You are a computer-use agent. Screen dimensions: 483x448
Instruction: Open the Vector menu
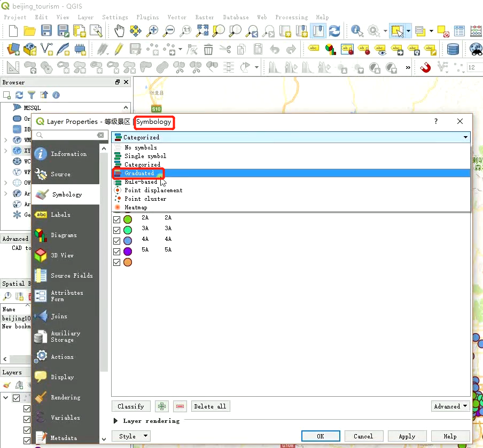(177, 17)
